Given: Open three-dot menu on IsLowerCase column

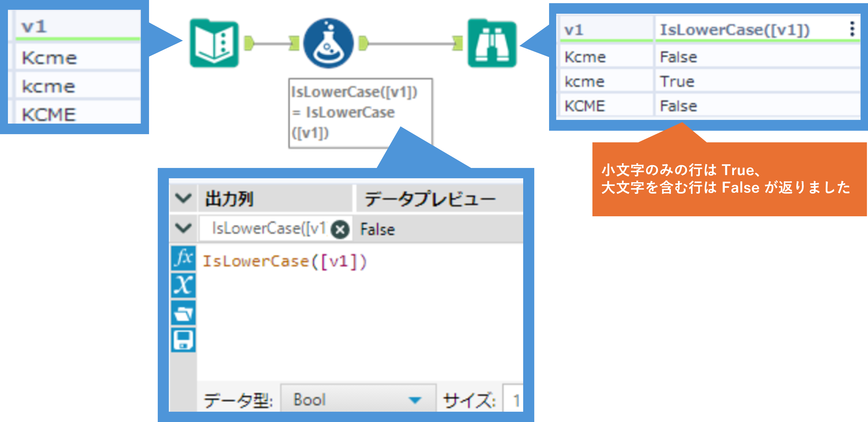Looking at the screenshot, I should [852, 29].
